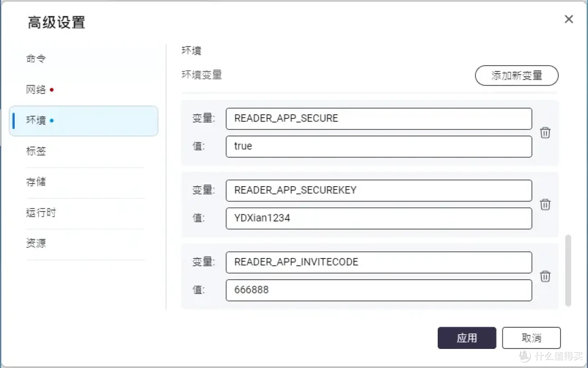Delete the READER_APP_SECUREKEY variable with trash icon
Screen dimensions: 588x368
(545, 205)
